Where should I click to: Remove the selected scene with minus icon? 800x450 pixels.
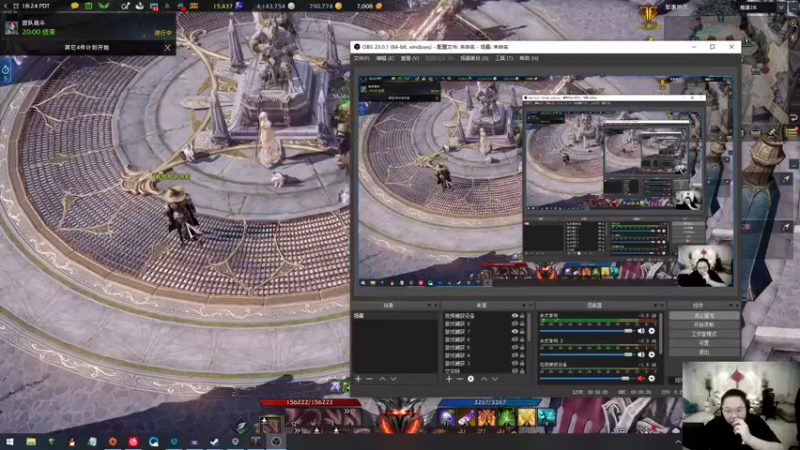(x=369, y=379)
